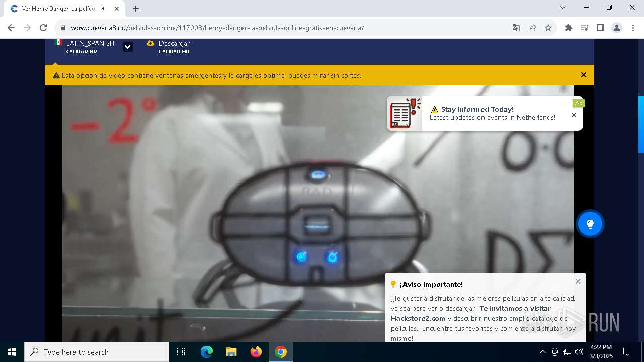Close the Stay Informed ad notification
Viewport: 644px width, 362px height.
coord(574,115)
